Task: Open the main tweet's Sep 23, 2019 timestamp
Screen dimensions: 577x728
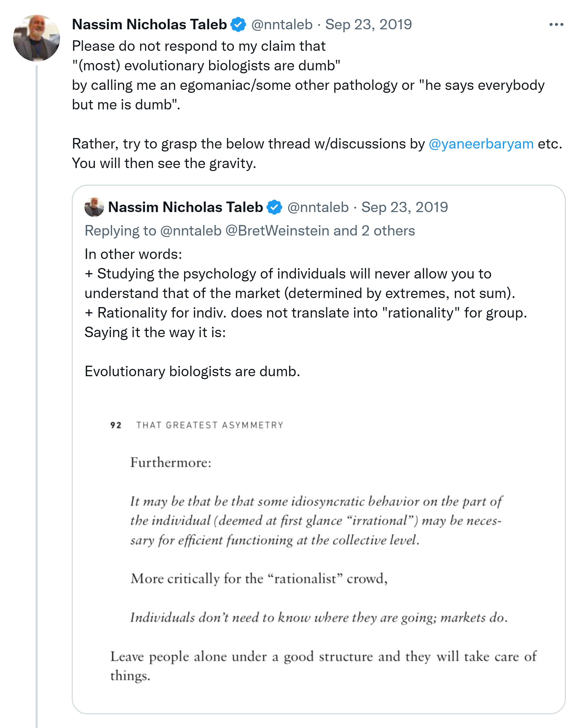Action: coord(369,25)
